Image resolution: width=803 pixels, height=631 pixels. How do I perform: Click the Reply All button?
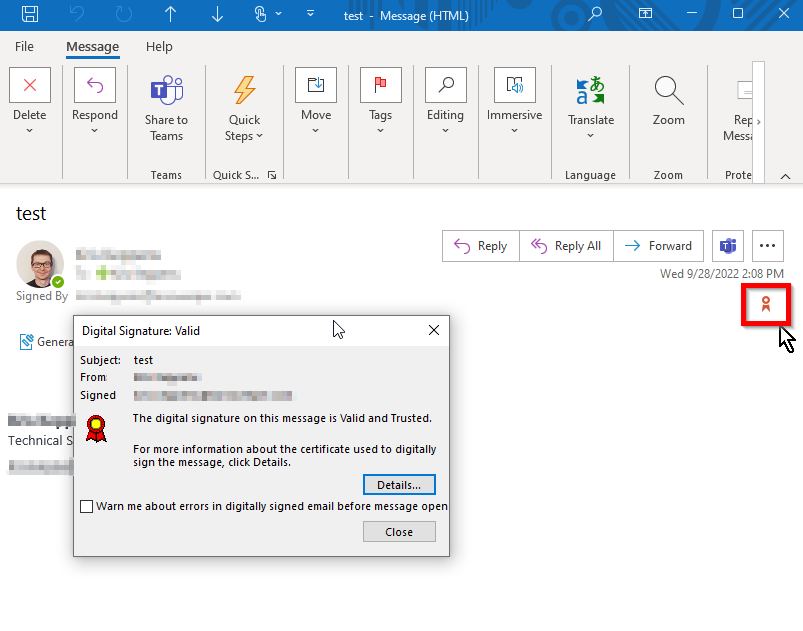566,246
